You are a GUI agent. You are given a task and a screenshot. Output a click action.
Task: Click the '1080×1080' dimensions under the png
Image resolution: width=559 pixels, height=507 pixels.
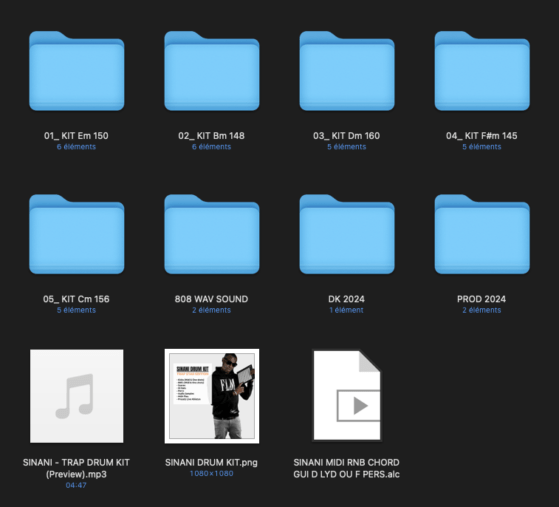[211, 473]
